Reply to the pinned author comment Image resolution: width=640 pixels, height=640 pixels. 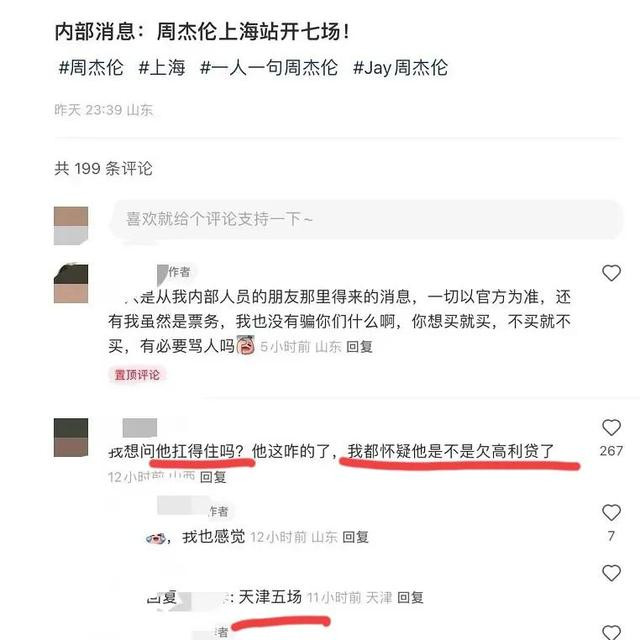[359, 347]
